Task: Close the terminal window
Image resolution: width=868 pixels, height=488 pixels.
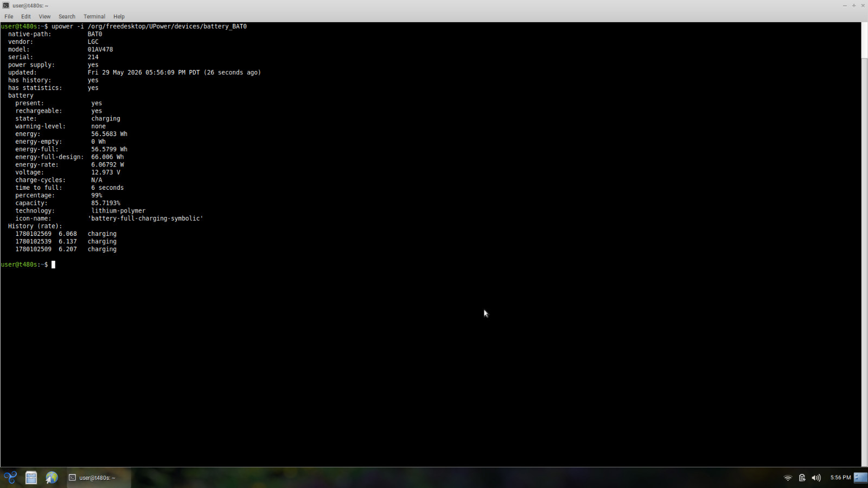Action: pyautogui.click(x=863, y=5)
